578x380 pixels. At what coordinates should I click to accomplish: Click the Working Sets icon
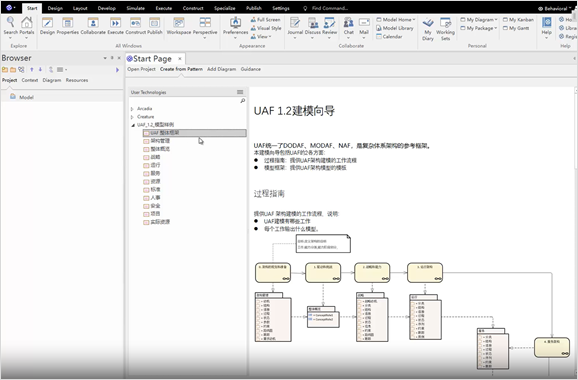[445, 23]
